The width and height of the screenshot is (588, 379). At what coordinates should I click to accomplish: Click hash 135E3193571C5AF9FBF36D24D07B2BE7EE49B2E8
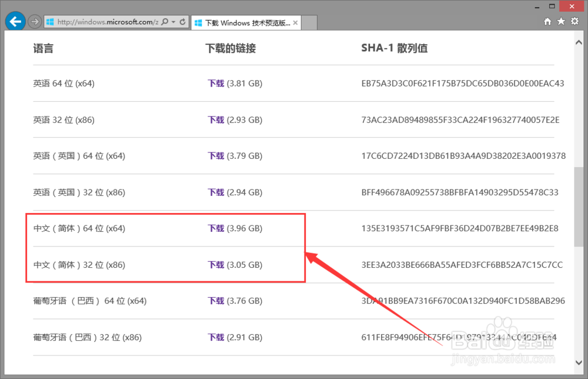pyautogui.click(x=460, y=228)
